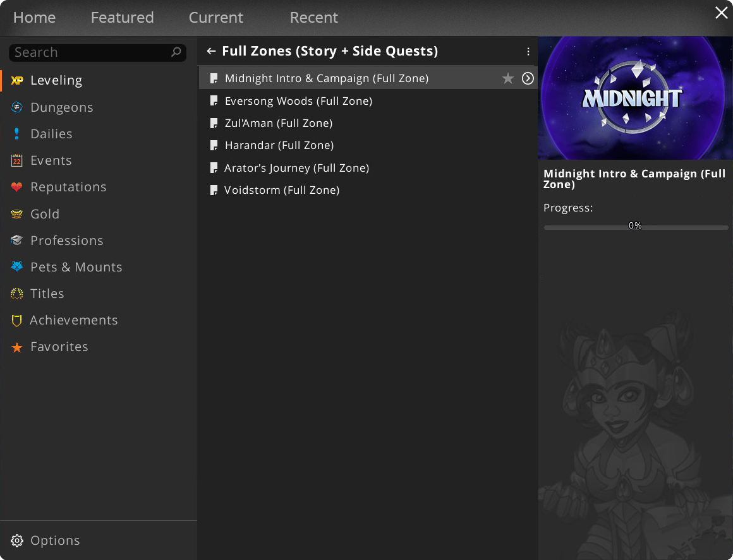Click guide icon next to Voidstorm
Viewport: 733px width, 560px height.
pyautogui.click(x=214, y=190)
